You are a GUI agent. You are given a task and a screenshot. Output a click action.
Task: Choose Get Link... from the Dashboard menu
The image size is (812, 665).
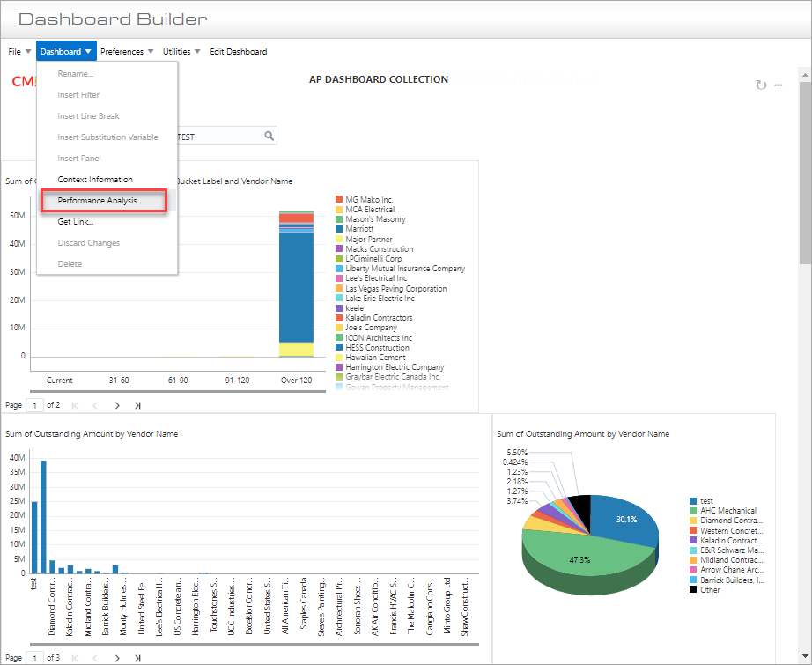click(76, 222)
